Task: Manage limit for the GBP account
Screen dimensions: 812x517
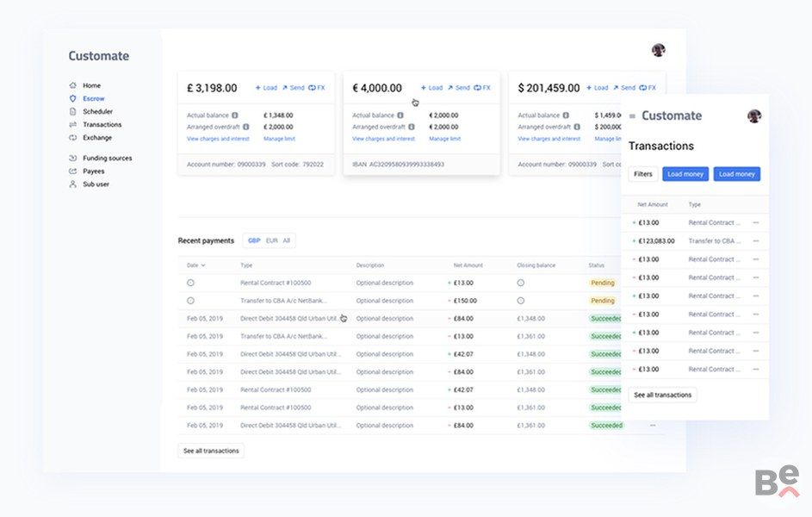Action: [x=279, y=139]
